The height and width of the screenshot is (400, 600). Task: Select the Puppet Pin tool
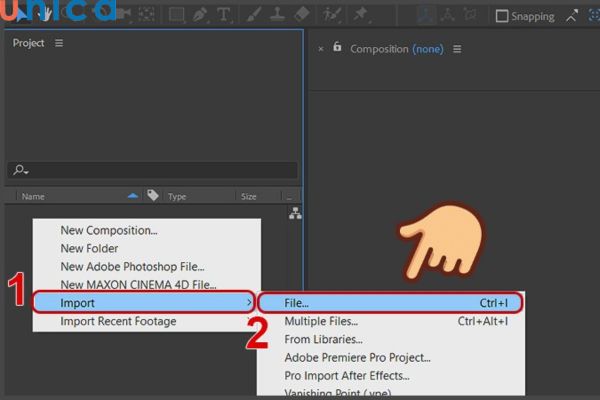click(x=358, y=15)
